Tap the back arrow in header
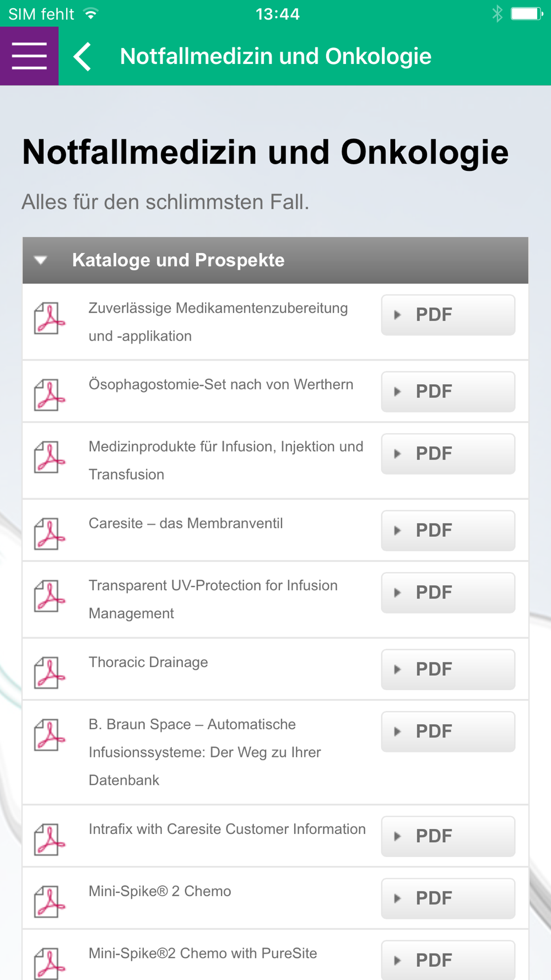The height and width of the screenshot is (980, 551). coord(83,56)
